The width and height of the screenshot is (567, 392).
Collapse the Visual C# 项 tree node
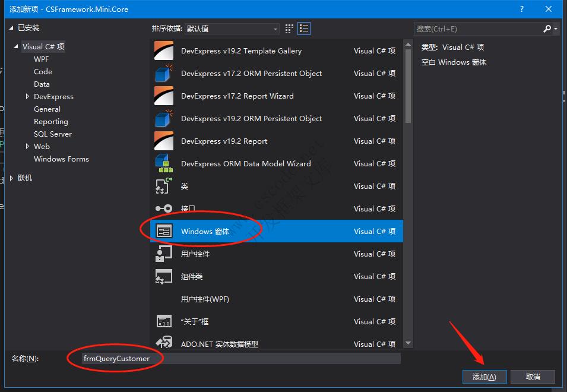(x=15, y=46)
